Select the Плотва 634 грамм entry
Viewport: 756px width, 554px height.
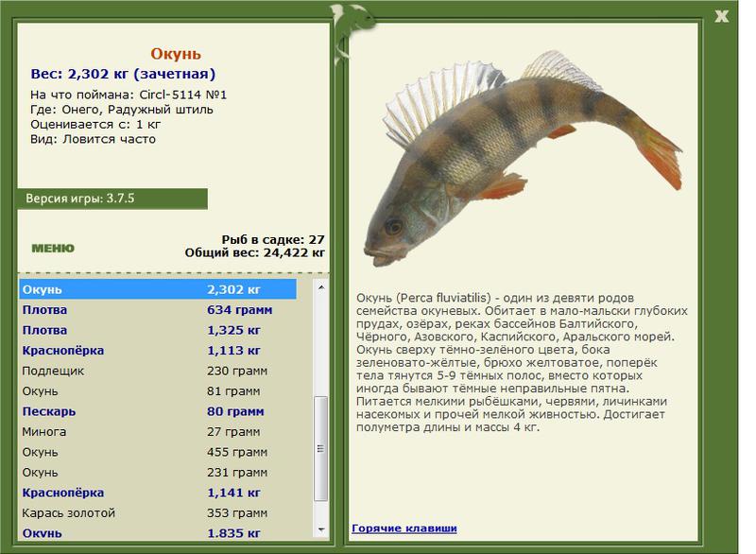point(158,309)
